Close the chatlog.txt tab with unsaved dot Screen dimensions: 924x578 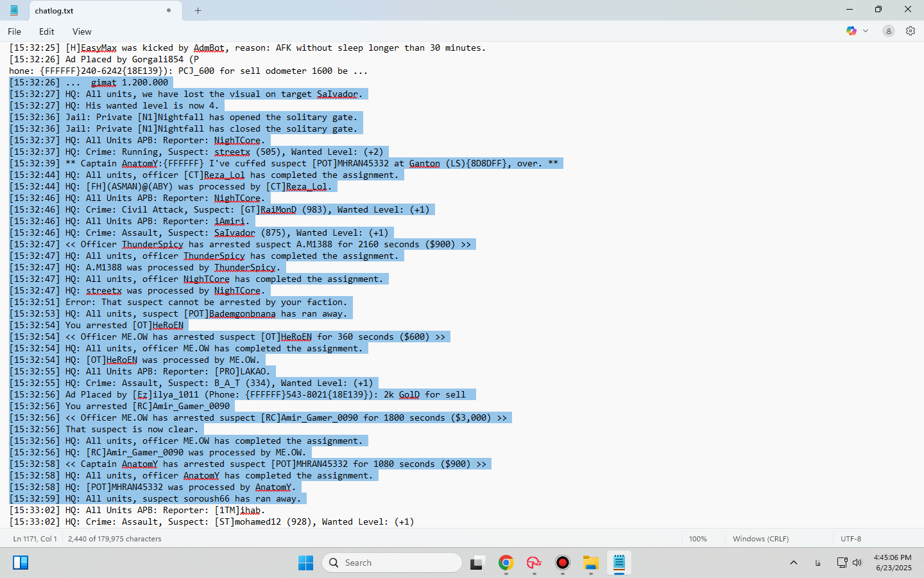click(x=169, y=10)
